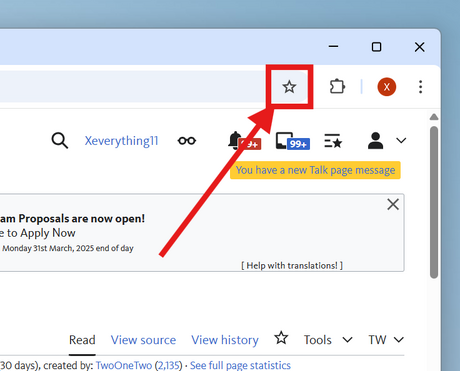Expand the Tools dropdown

pyautogui.click(x=328, y=340)
